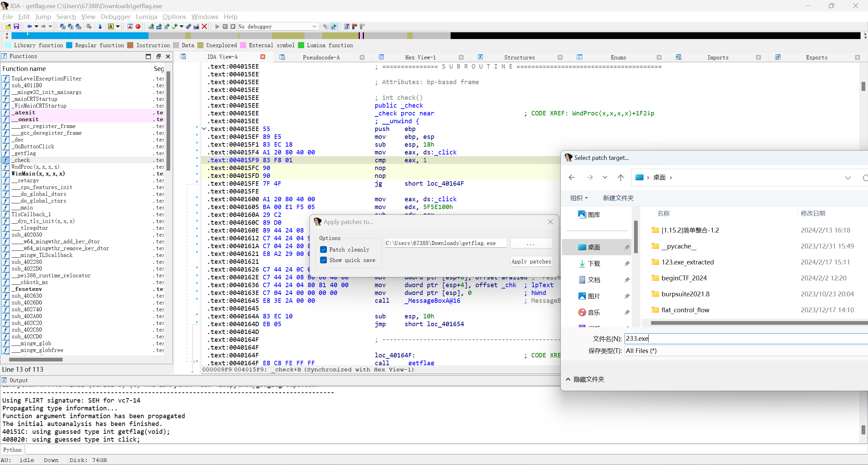Viewport: 868px width, 465px height.
Task: Click the open file toolbar icon
Action: click(x=8, y=26)
